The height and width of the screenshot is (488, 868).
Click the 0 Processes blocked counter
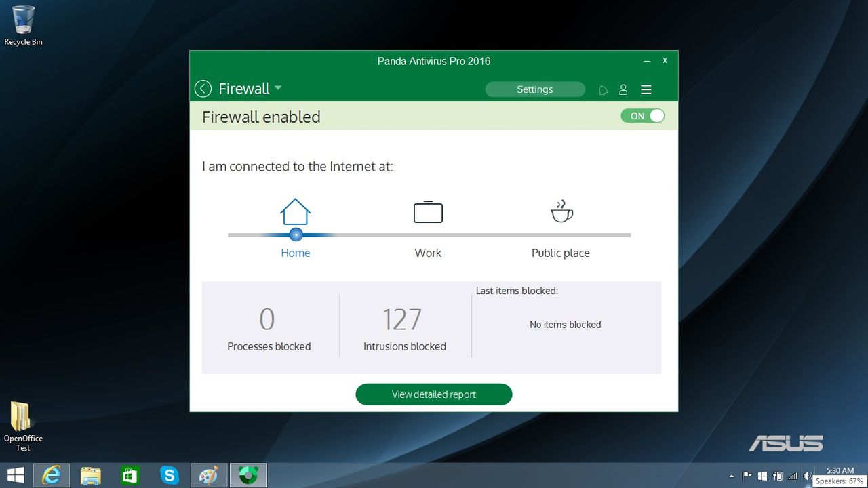point(269,329)
